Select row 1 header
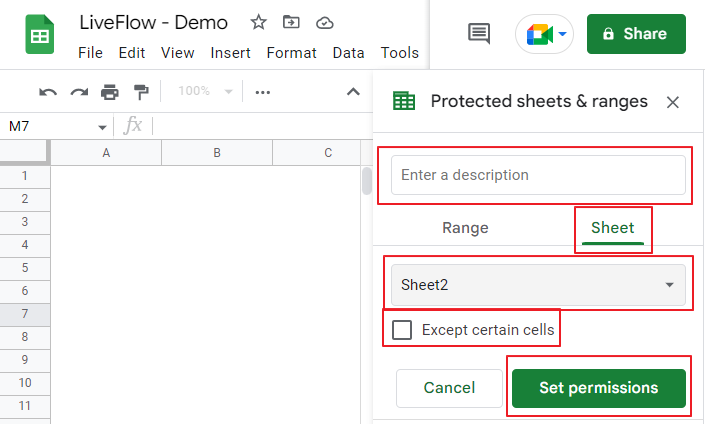Screen dimensions: 705x424 point(25,176)
